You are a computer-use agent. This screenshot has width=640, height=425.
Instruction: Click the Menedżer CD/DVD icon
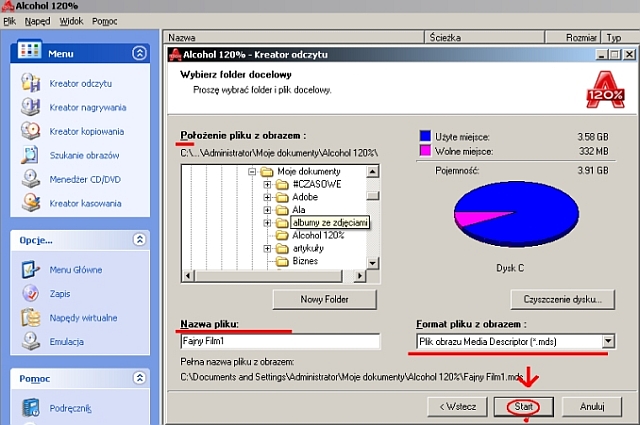tap(31, 179)
